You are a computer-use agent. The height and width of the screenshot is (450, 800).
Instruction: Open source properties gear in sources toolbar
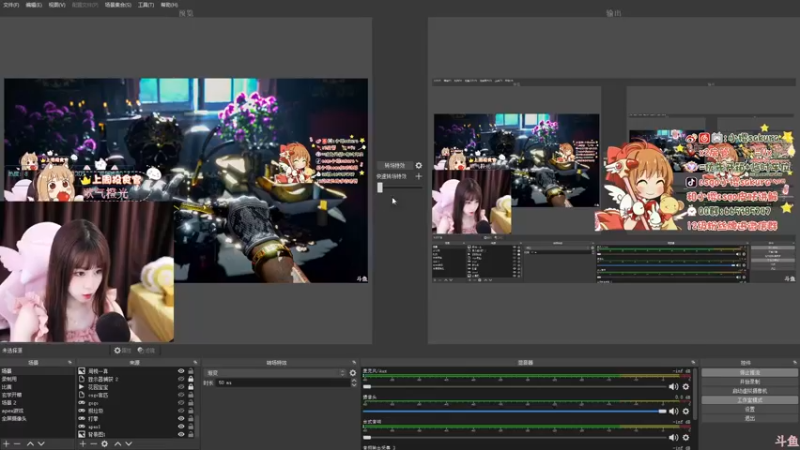coord(105,444)
